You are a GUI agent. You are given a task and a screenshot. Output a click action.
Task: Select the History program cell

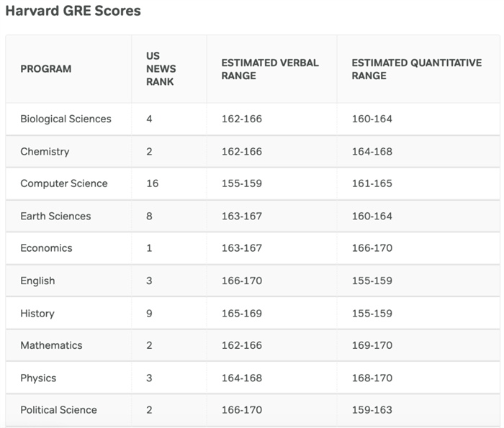point(37,314)
